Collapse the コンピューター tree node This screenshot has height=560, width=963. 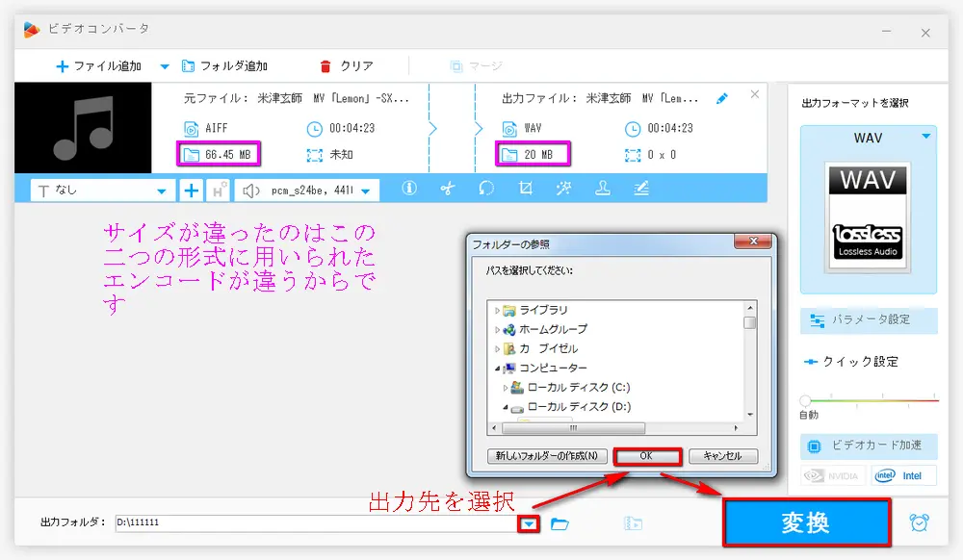498,369
